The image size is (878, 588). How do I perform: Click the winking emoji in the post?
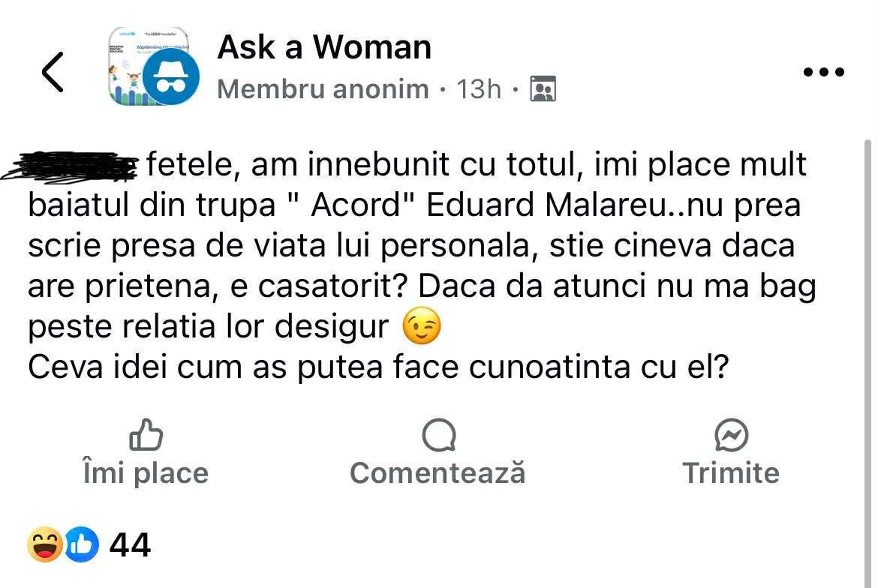[422, 327]
